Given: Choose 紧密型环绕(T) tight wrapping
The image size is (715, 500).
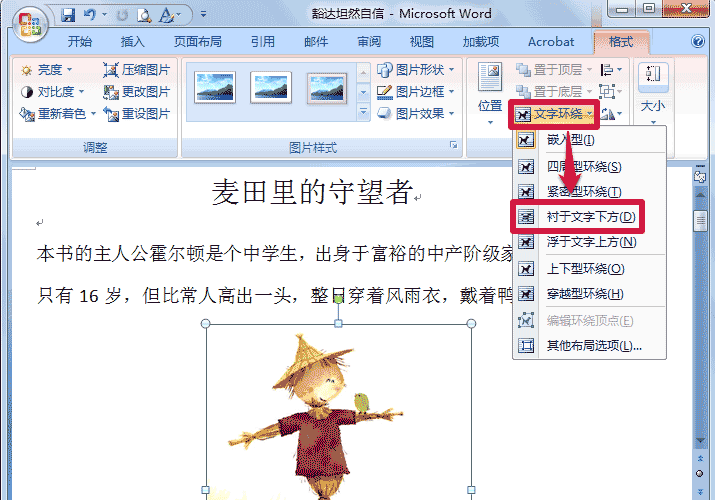Looking at the screenshot, I should [590, 192].
